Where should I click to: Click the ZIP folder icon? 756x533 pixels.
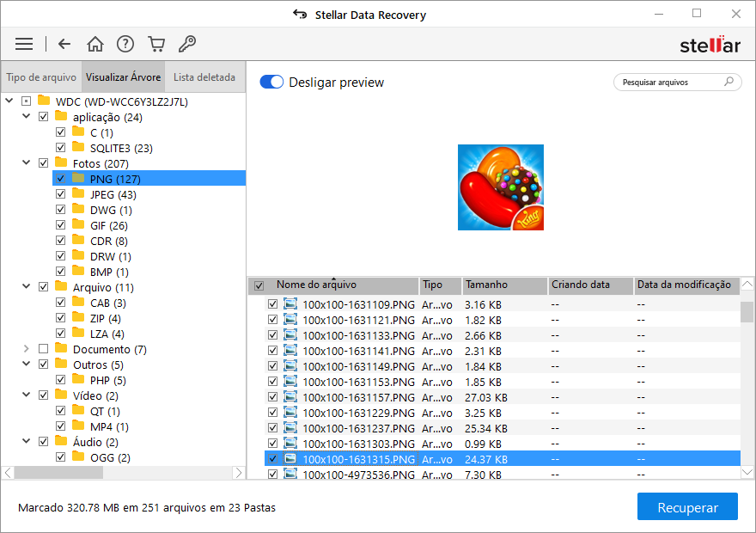click(x=78, y=318)
